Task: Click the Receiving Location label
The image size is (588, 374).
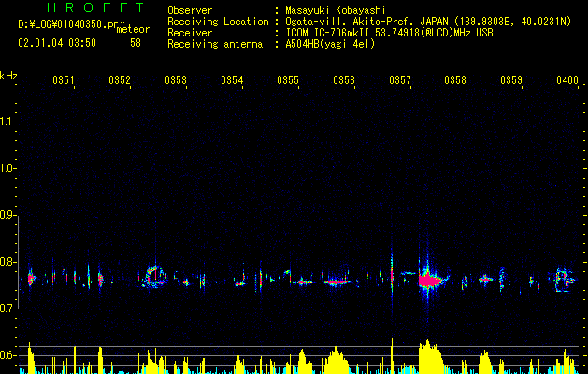Action: (x=218, y=22)
